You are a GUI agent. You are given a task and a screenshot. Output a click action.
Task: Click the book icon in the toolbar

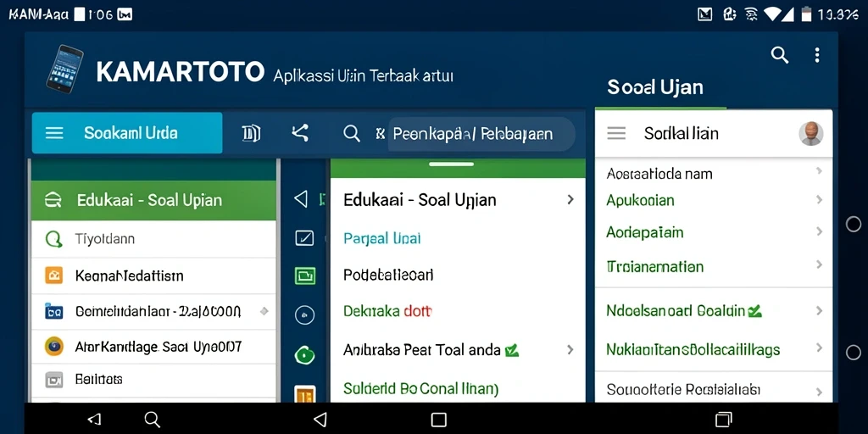point(251,133)
